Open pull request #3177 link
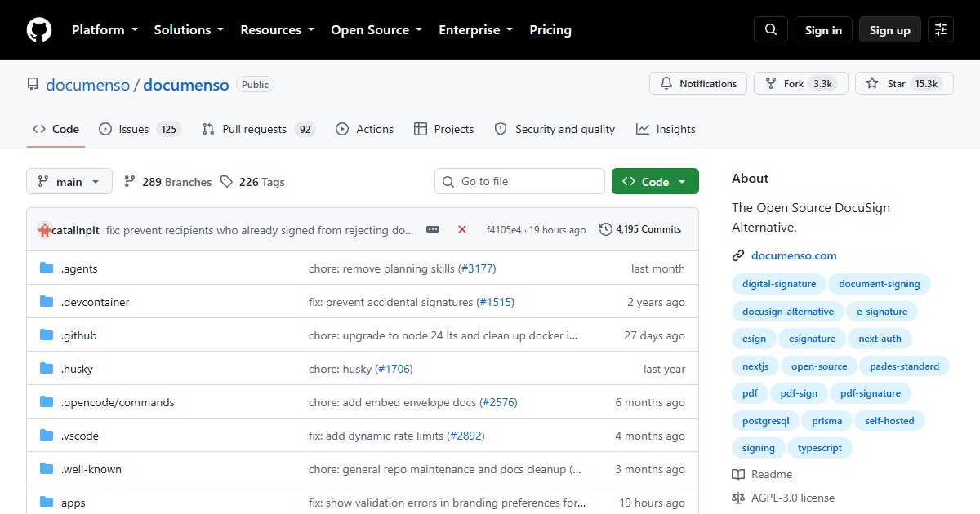 point(477,268)
